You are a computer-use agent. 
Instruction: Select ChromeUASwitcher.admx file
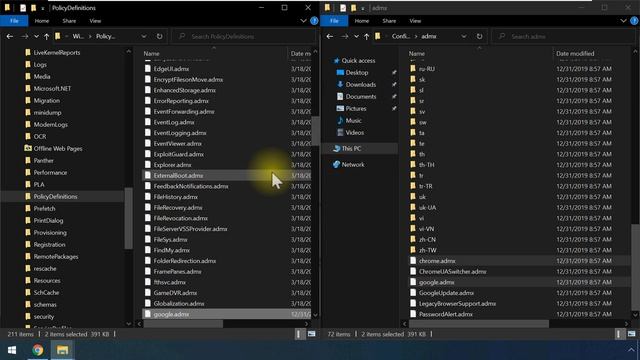(452, 271)
